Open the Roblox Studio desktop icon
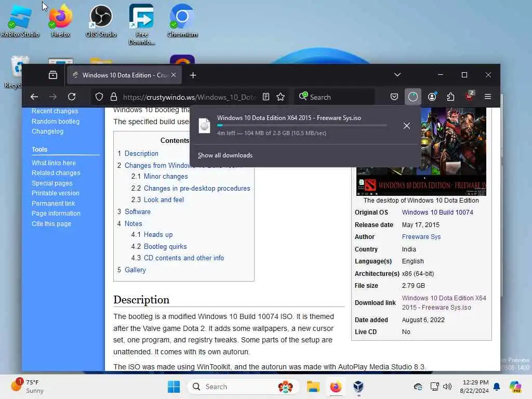The width and height of the screenshot is (532, 399). tap(20, 21)
